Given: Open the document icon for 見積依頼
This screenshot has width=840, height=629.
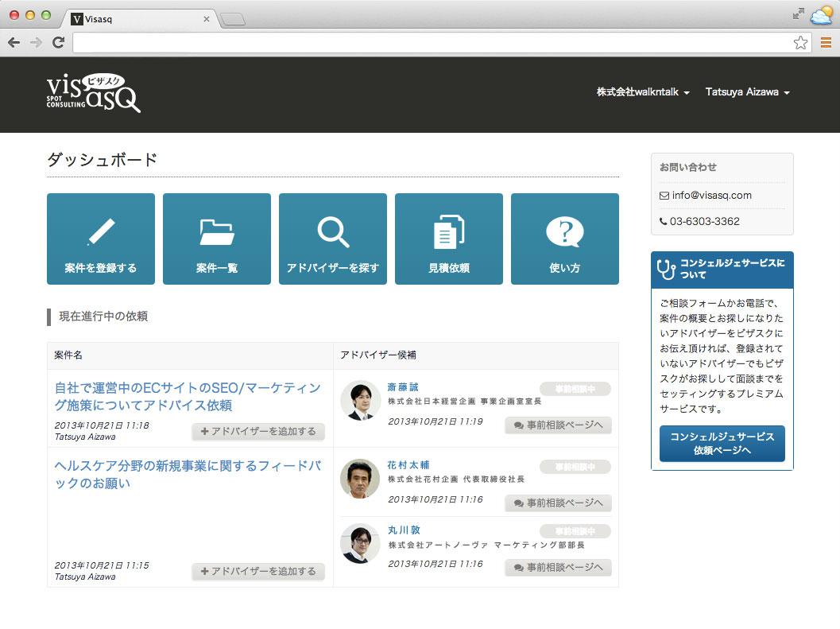Looking at the screenshot, I should (449, 232).
